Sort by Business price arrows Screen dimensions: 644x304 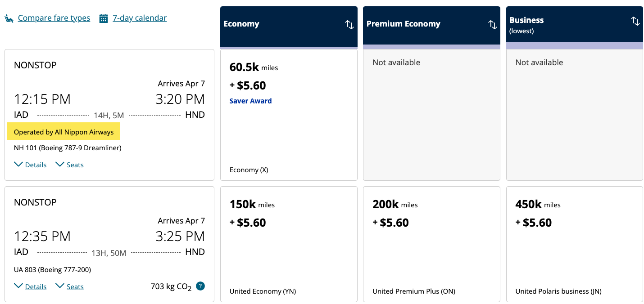(635, 21)
